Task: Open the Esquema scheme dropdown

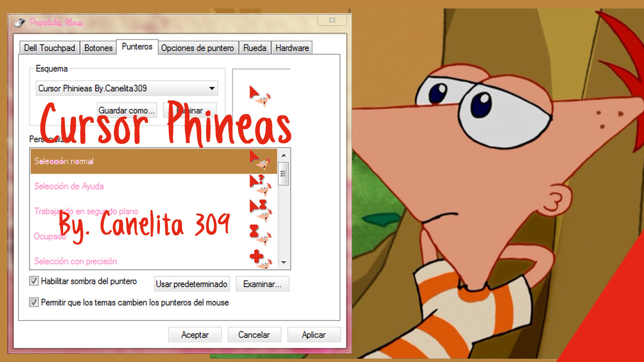Action: 127,88
